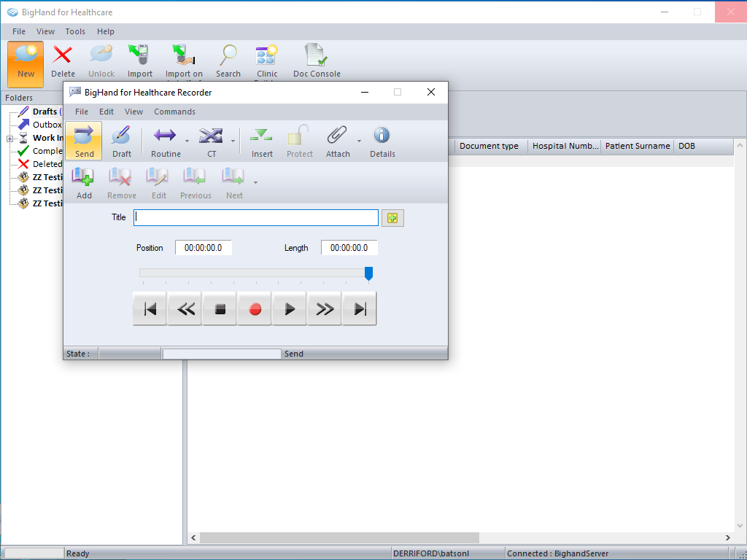747x560 pixels.
Task: Click the New dictation toolbar button
Action: point(26,64)
